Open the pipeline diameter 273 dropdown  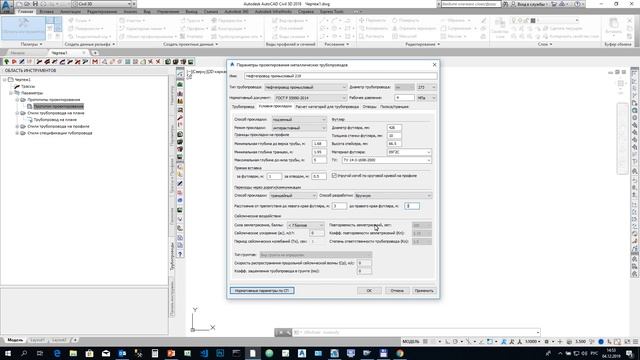[x=427, y=87]
